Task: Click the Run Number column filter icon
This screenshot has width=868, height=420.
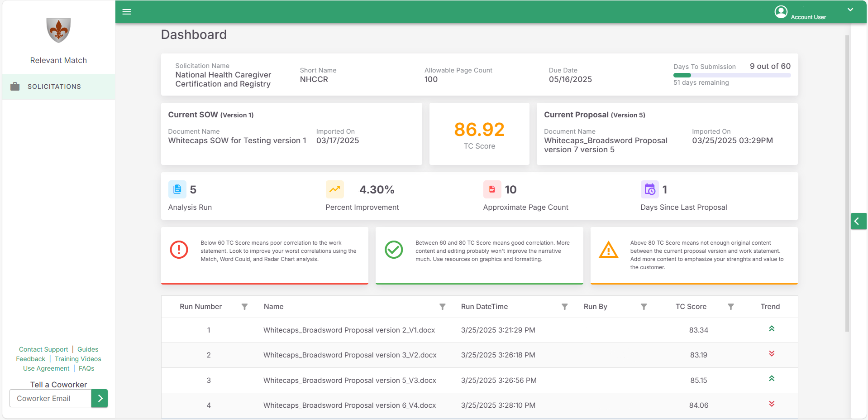Action: 244,307
